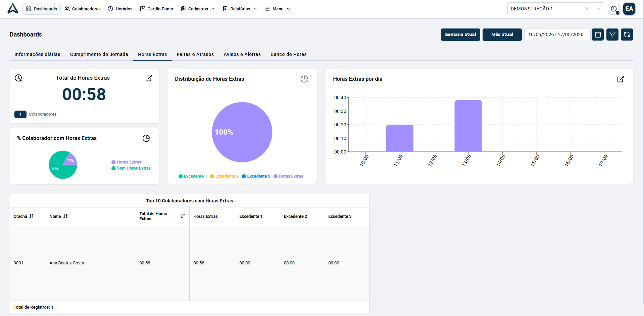644x316 pixels.
Task: Click Total de Registros: 1 footer text
Action: (33, 307)
